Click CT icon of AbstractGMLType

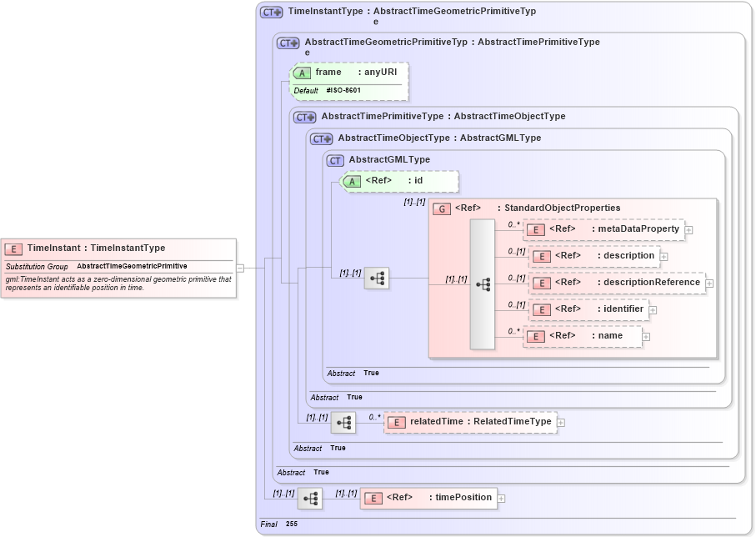335,161
